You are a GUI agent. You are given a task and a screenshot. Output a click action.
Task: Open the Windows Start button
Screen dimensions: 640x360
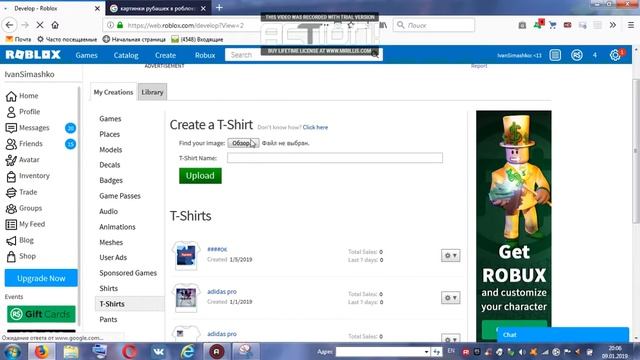point(13,351)
